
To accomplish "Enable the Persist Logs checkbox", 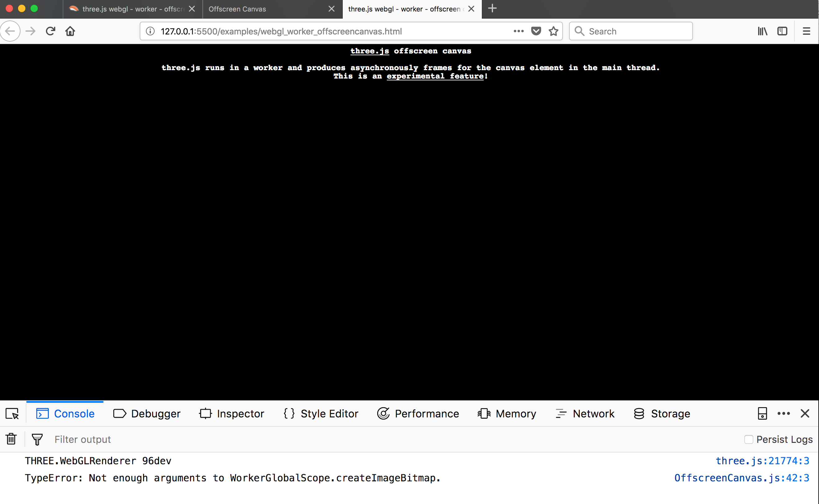I will point(748,439).
